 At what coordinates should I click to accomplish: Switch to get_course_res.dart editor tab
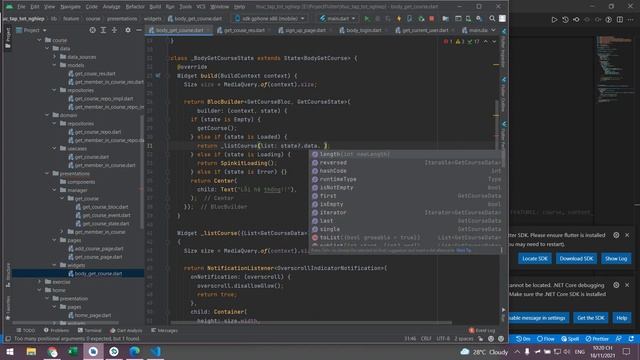click(x=242, y=30)
